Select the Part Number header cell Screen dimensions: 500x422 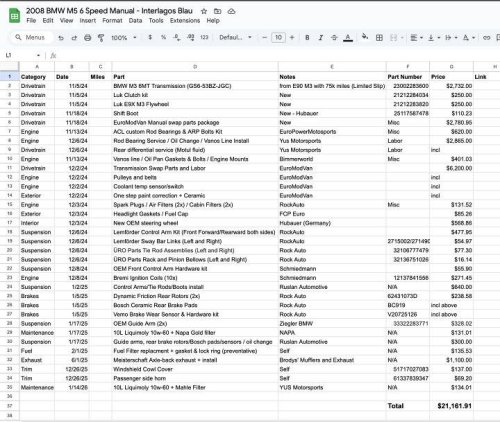click(x=408, y=77)
